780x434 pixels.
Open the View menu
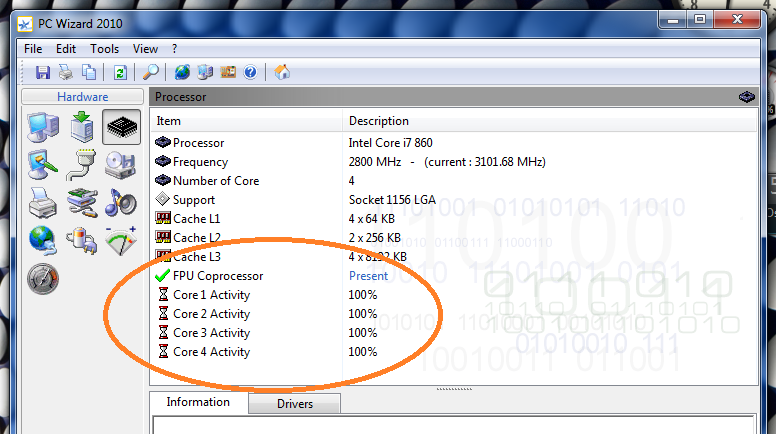click(145, 49)
